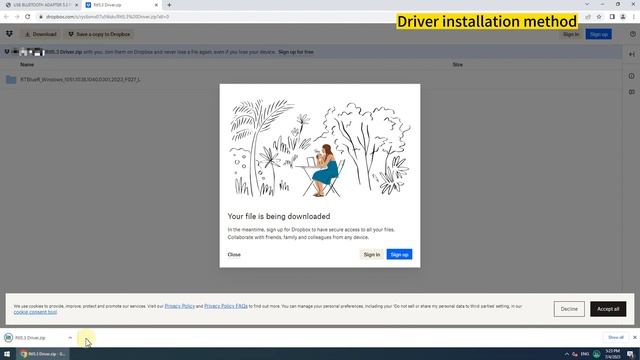Open the tab search dropdown arrow
Screen dimensions: 640x360
(587, 4)
